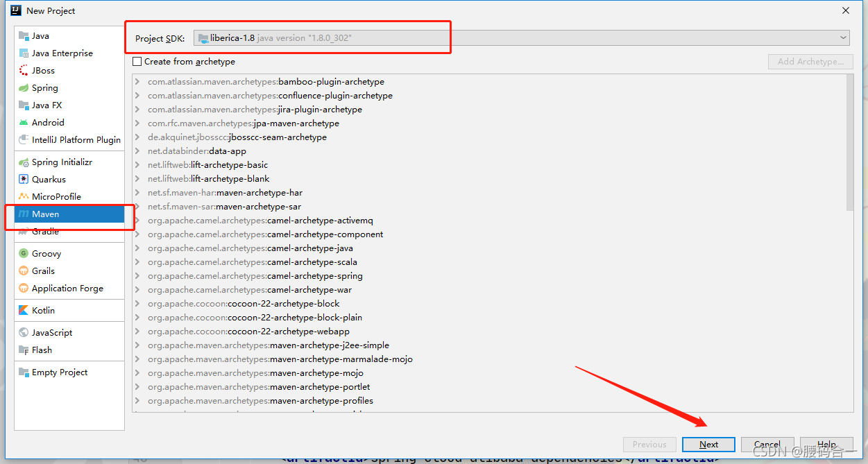This screenshot has width=868, height=464.
Task: Select Gradle project type
Action: (x=69, y=232)
